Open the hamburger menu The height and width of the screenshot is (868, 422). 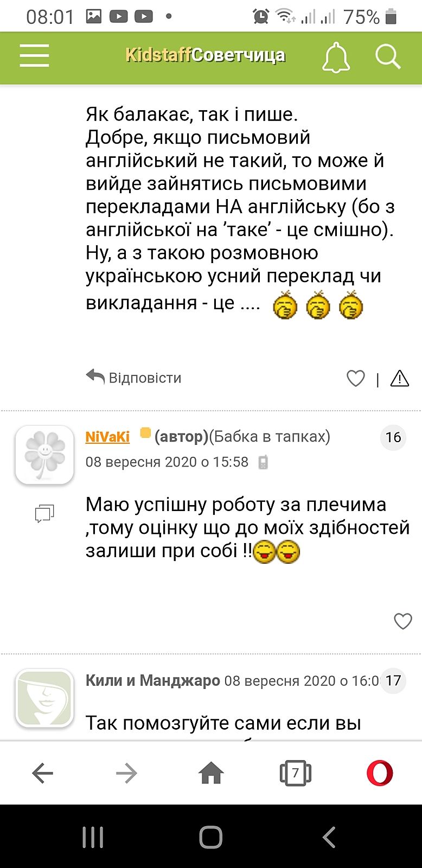tap(34, 56)
